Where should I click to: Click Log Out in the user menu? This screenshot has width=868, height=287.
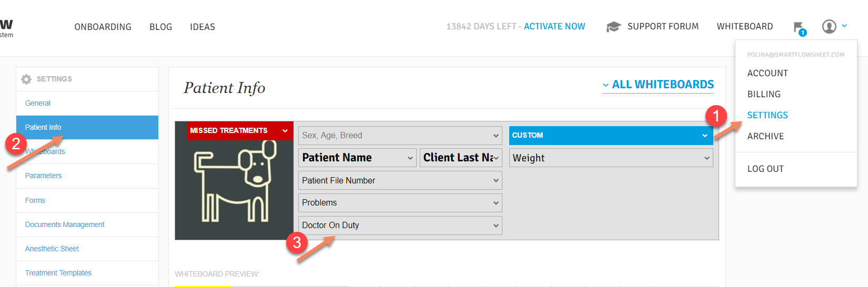pyautogui.click(x=765, y=169)
